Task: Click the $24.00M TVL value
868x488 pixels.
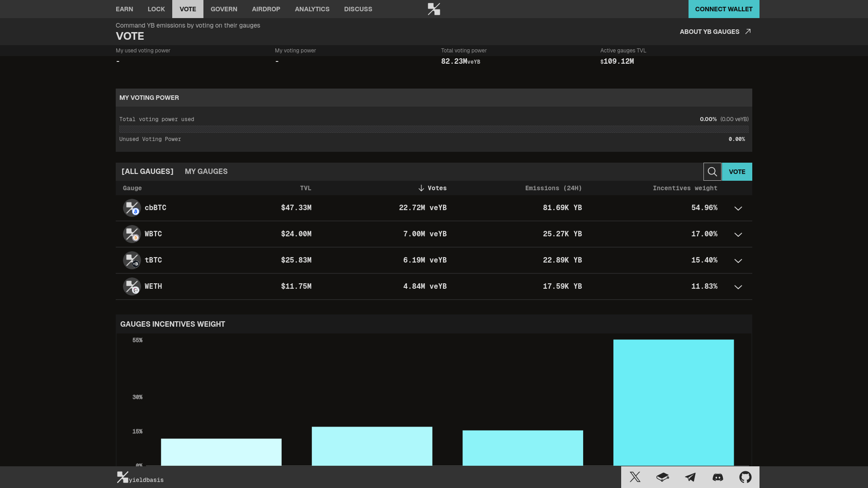Action: [296, 234]
